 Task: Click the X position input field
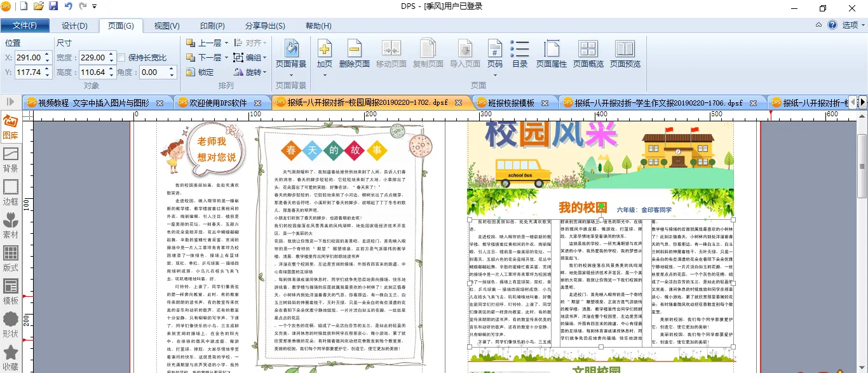click(28, 57)
